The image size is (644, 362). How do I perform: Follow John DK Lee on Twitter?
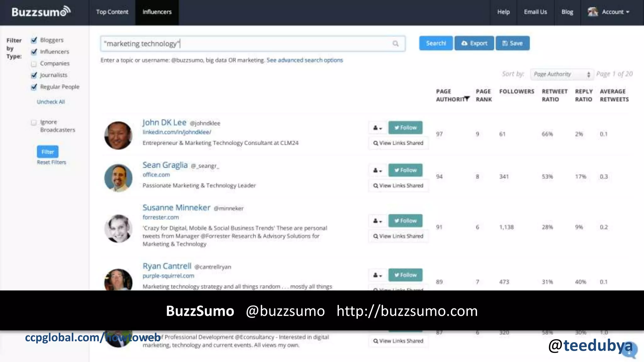405,128
